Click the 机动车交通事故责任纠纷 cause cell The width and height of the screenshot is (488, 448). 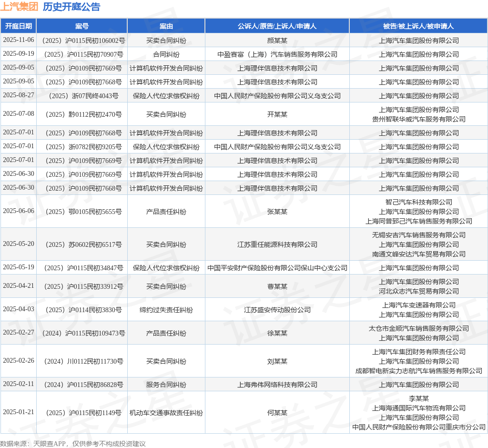(166, 413)
